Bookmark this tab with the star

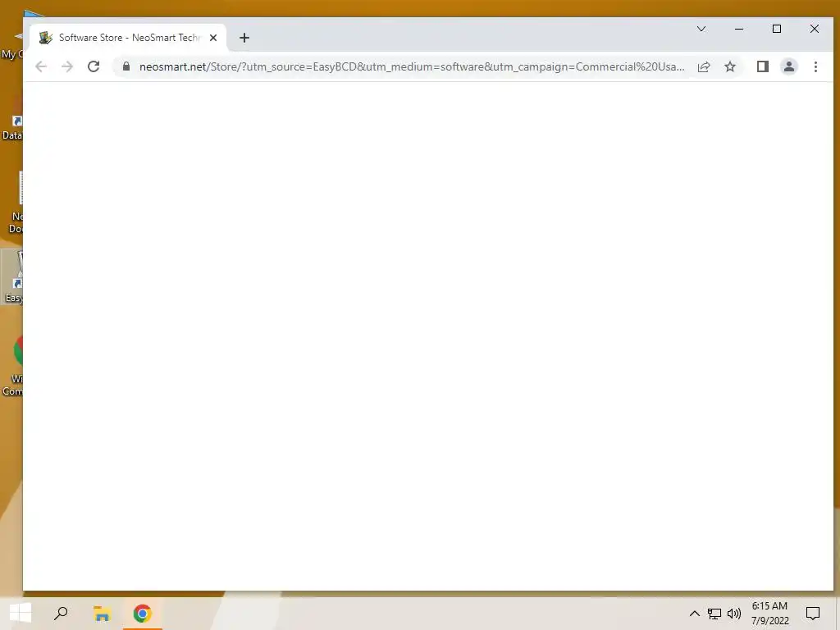click(730, 66)
